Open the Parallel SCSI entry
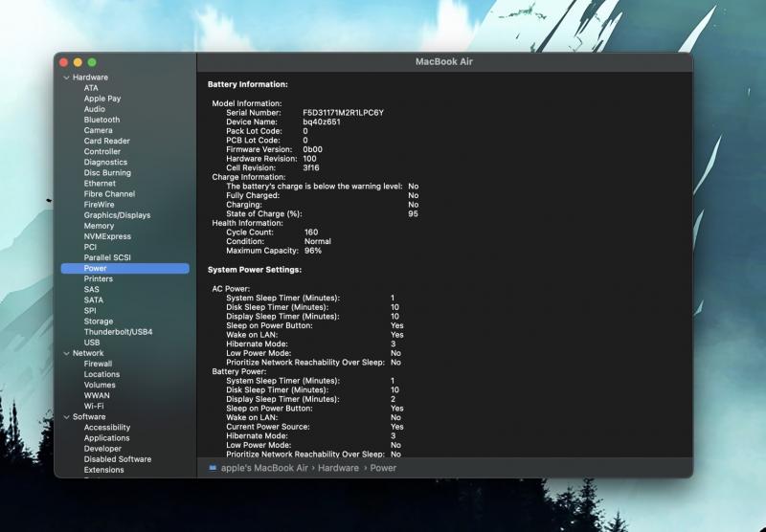The image size is (766, 532). coord(107,257)
